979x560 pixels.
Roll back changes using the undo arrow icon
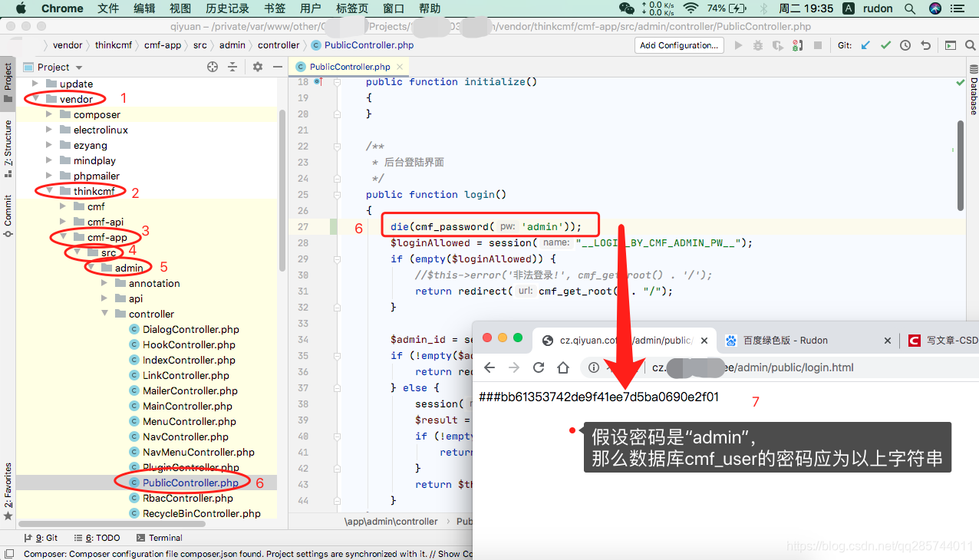[925, 45]
